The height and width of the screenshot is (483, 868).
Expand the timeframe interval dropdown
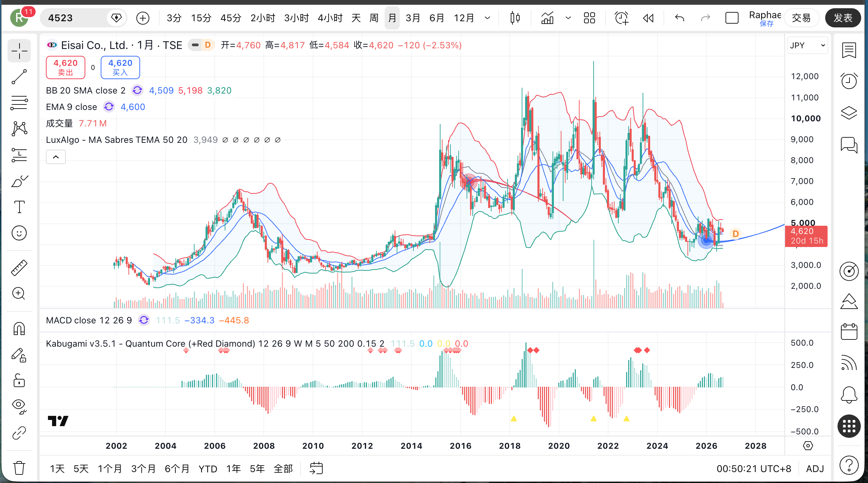click(x=487, y=18)
